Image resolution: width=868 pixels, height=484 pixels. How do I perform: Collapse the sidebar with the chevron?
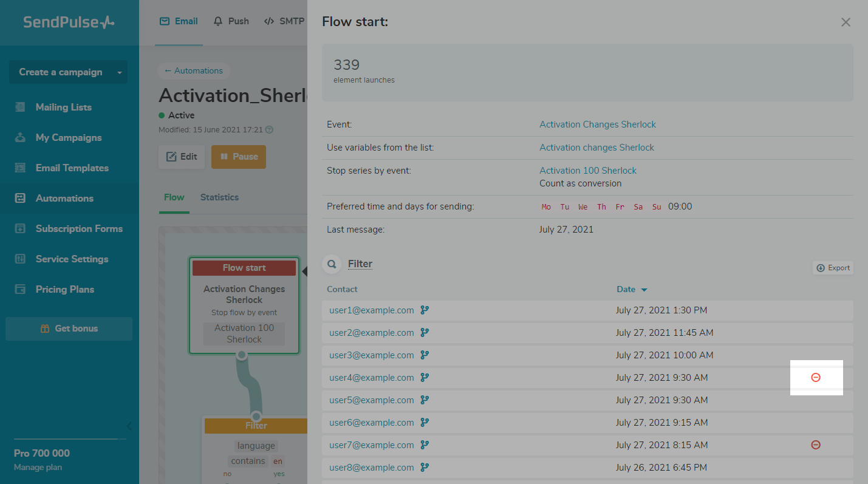(129, 426)
